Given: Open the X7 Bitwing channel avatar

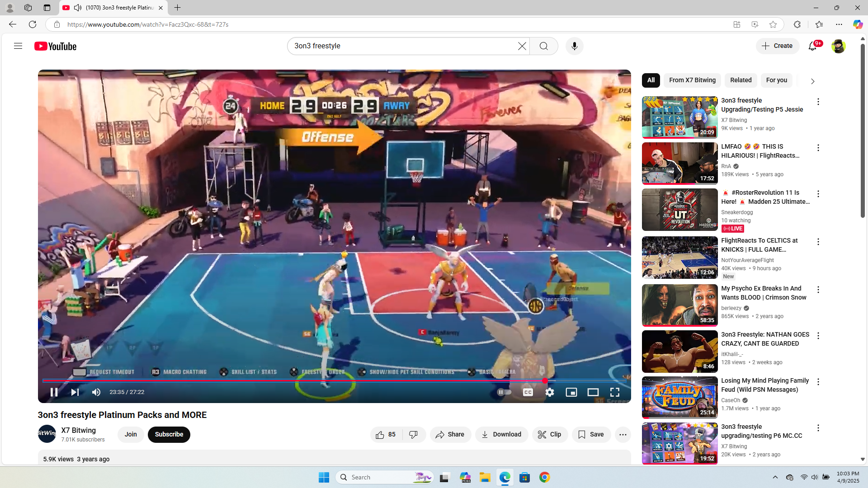Looking at the screenshot, I should [47, 434].
